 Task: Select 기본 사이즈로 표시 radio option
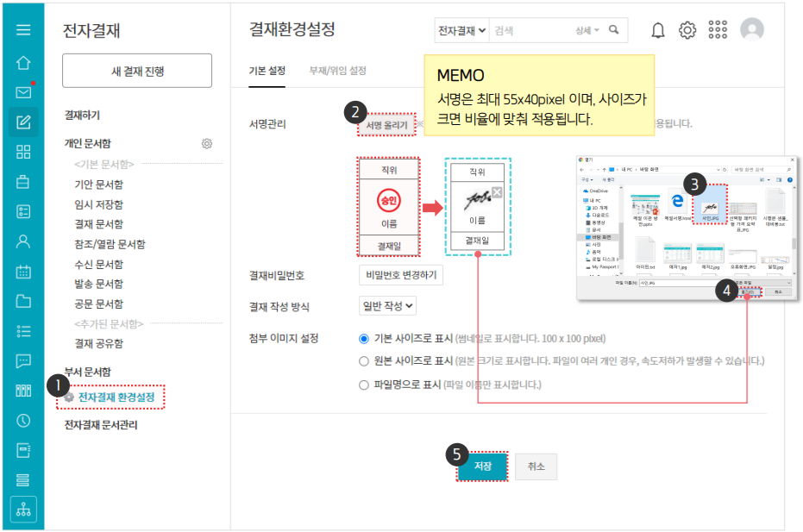tap(364, 338)
